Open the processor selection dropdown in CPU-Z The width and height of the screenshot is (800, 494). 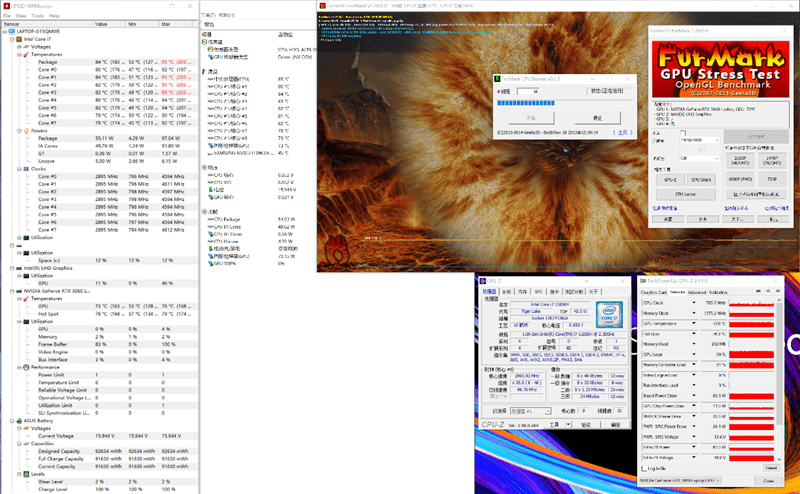tap(530, 411)
